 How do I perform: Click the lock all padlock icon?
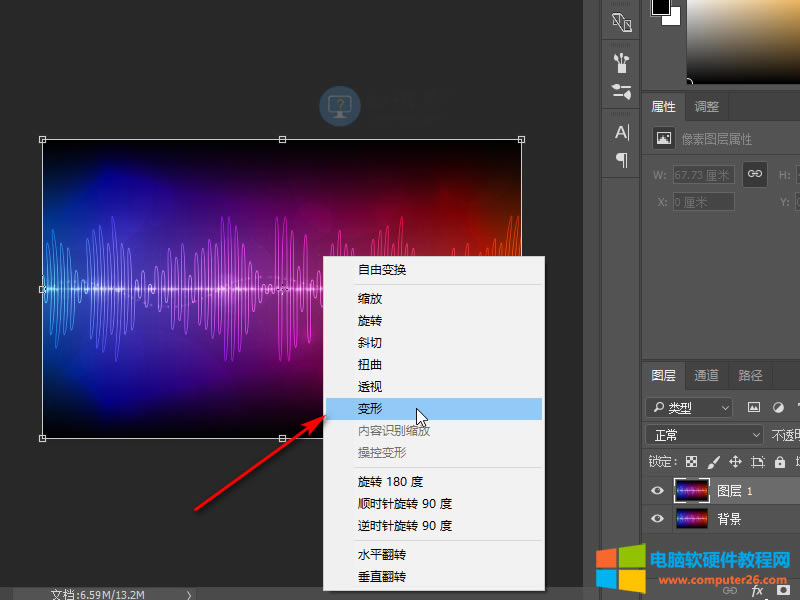pos(780,462)
